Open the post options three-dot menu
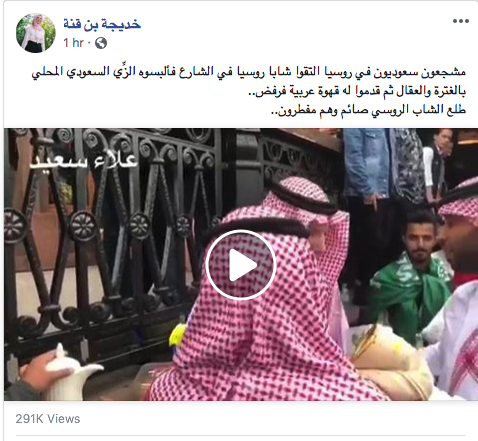The image size is (478, 441). pos(461,21)
